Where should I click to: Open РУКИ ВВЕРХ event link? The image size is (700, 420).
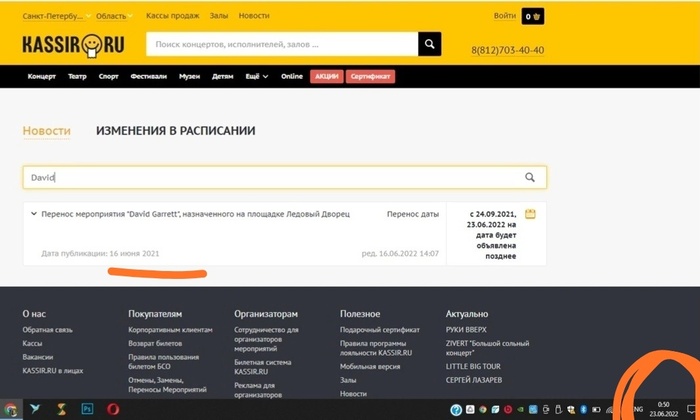(x=466, y=330)
